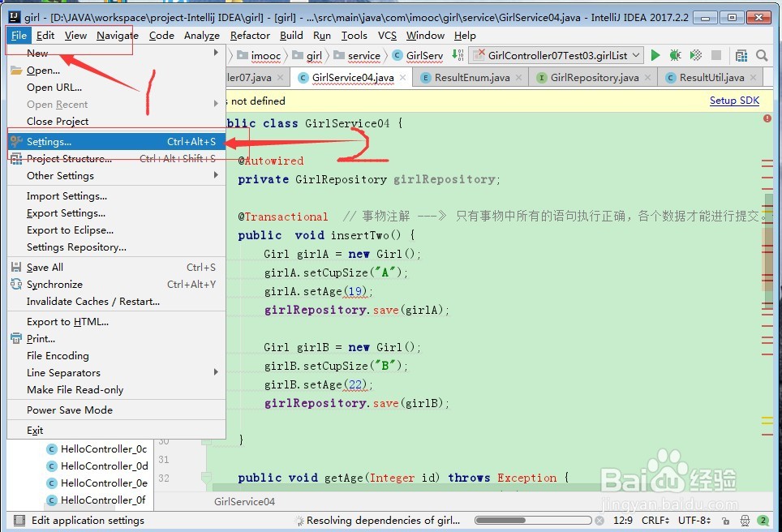
Task: Click service breadcrumb in navigation bar
Action: coord(357,55)
